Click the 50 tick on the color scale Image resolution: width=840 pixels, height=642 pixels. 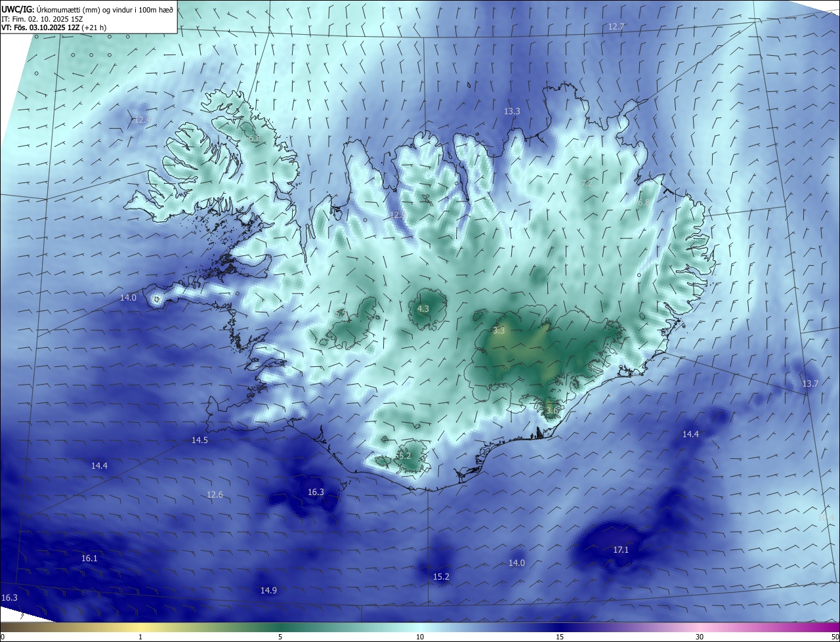[x=835, y=637]
